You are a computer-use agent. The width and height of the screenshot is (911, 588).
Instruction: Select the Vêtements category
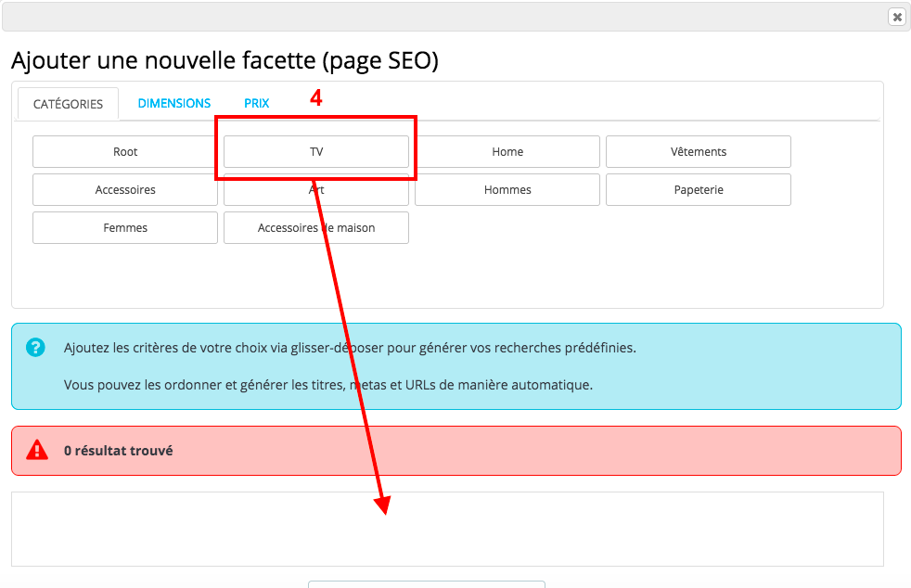tap(698, 151)
